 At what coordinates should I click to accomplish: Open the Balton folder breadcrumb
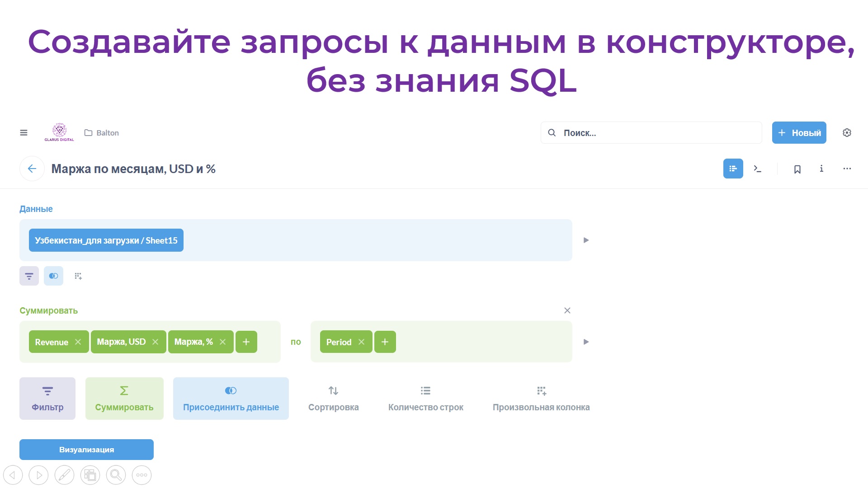(x=102, y=133)
